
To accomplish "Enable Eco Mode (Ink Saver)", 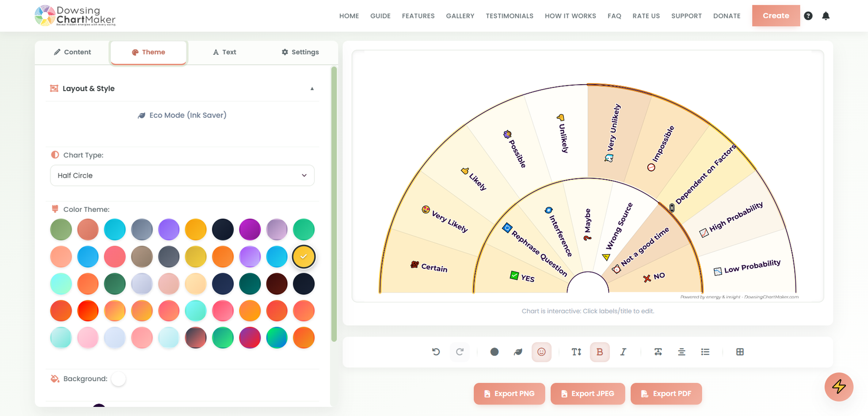I will 182,115.
